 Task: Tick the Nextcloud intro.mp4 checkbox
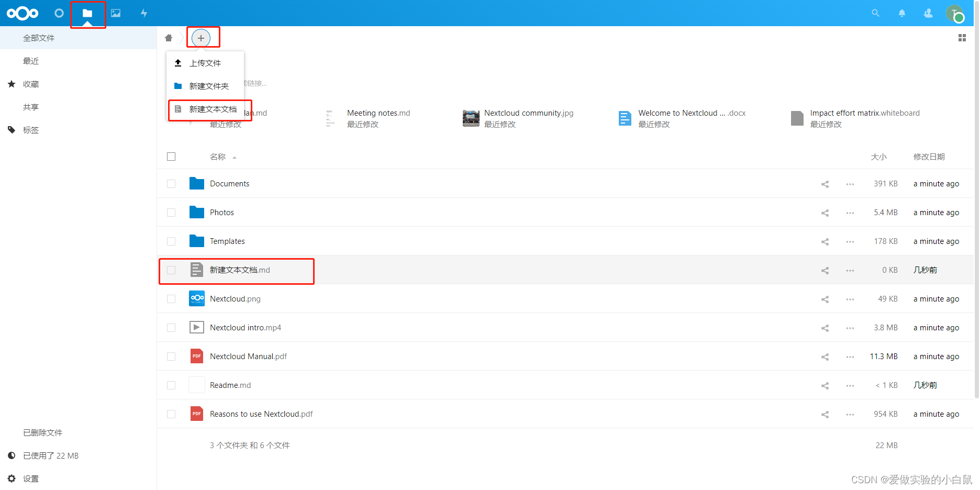coord(171,328)
